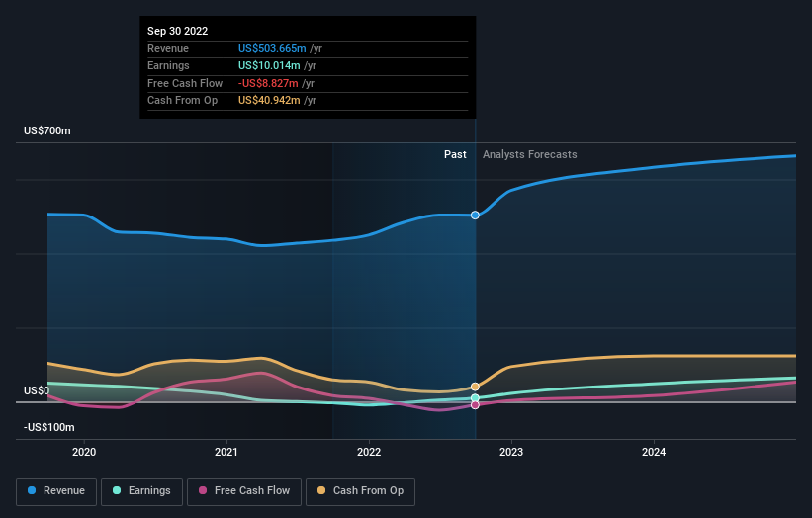Click the Sep 30 2022 tooltip date

coord(178,31)
